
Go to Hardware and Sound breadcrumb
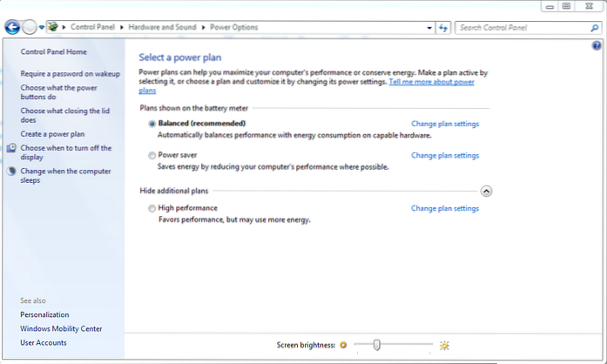[x=162, y=27]
